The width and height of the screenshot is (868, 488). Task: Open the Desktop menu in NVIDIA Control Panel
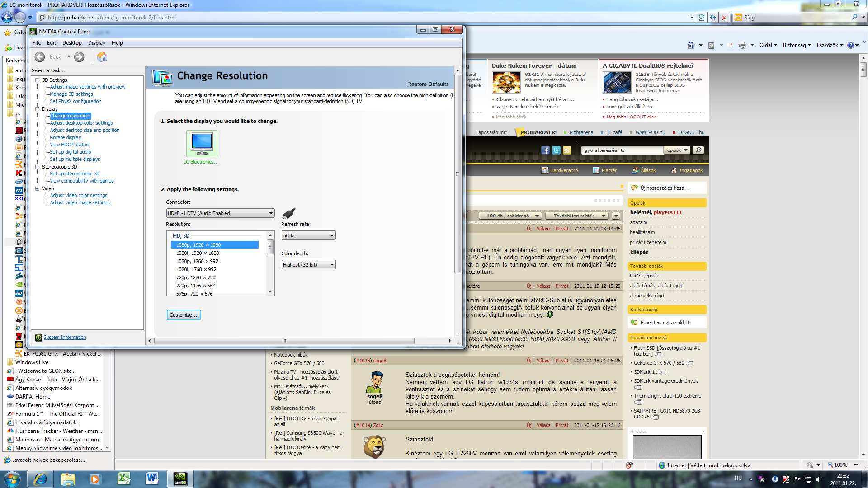(72, 43)
